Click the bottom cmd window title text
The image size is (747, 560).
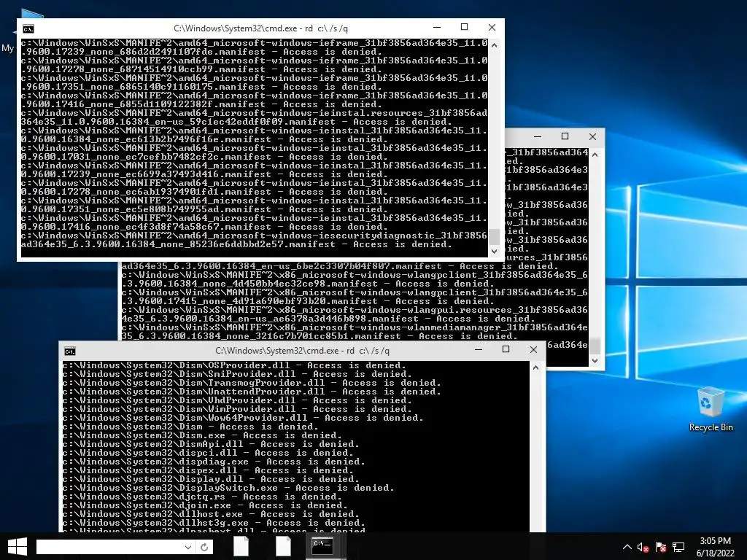[x=302, y=351]
